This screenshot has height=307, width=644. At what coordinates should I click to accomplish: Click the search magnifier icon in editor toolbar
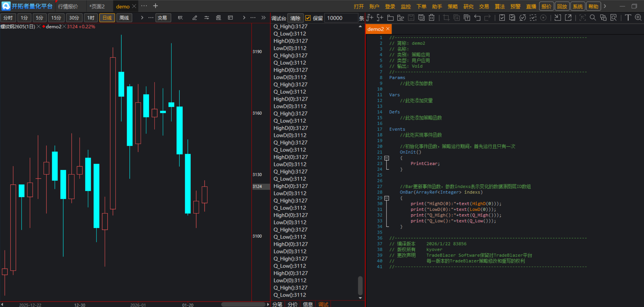click(593, 18)
